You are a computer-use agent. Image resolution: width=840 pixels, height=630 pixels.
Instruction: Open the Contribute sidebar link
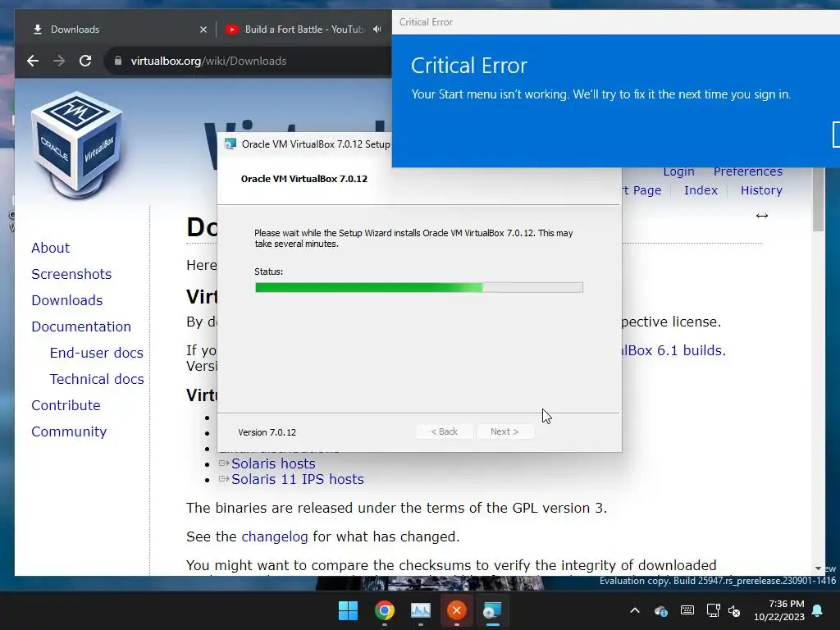click(x=66, y=405)
